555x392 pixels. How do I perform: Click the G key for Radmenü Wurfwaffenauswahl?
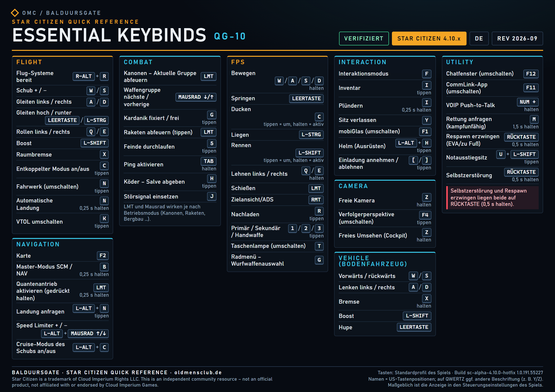tap(319, 260)
